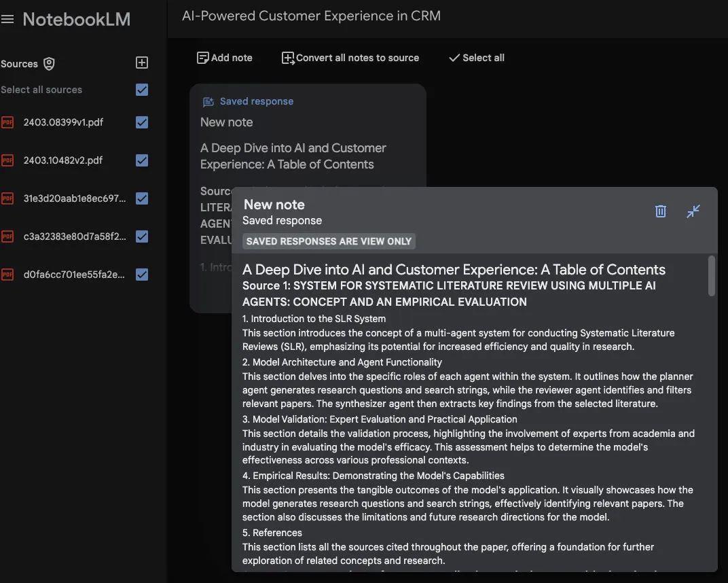Click the PDF icon for 2403.08399v1.pdf
This screenshot has width=728, height=583.
7,123
